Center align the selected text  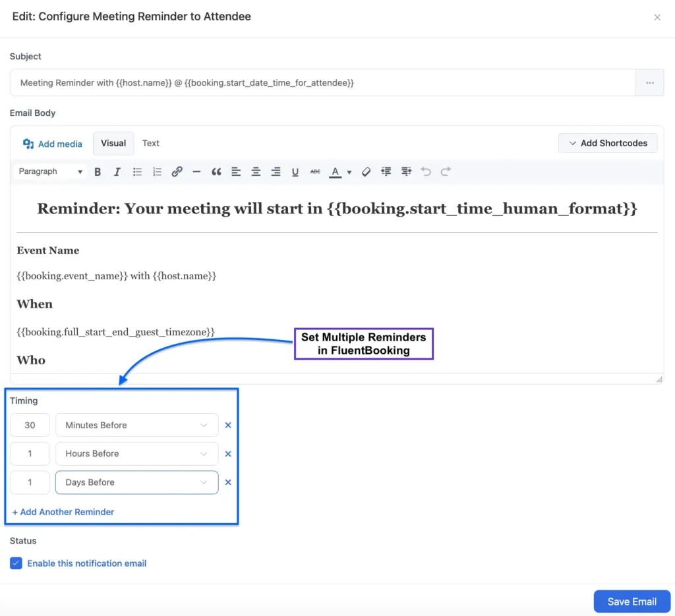[x=256, y=171]
